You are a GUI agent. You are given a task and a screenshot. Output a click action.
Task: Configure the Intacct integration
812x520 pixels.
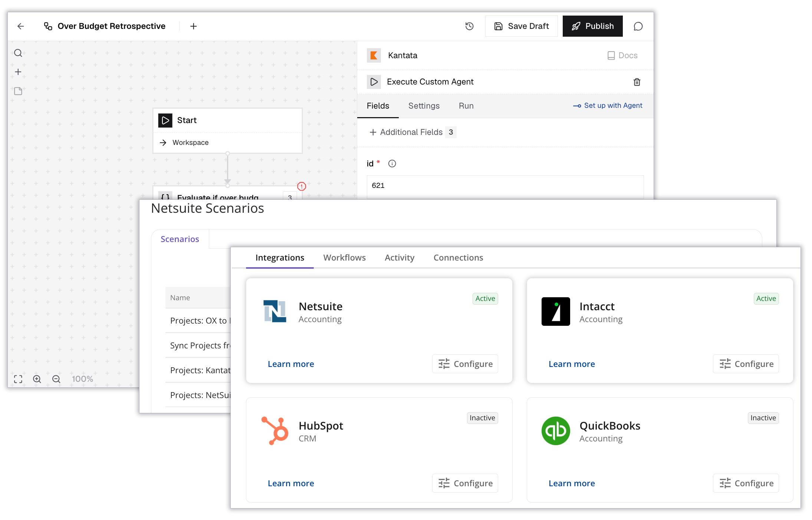[x=746, y=364]
